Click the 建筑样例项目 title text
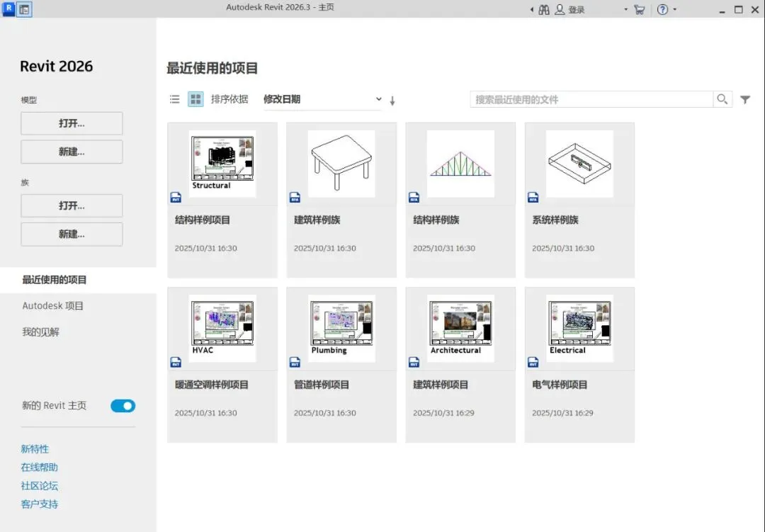 441,385
